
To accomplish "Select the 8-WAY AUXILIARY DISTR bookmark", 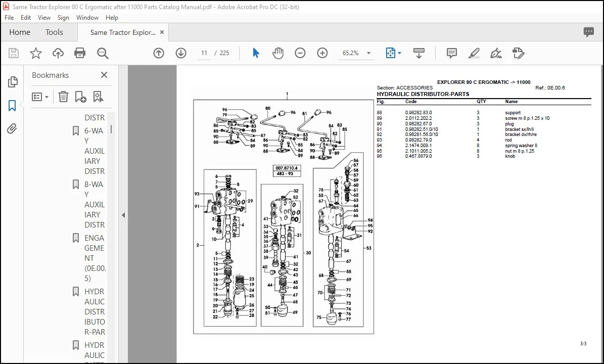I will pyautogui.click(x=95, y=205).
